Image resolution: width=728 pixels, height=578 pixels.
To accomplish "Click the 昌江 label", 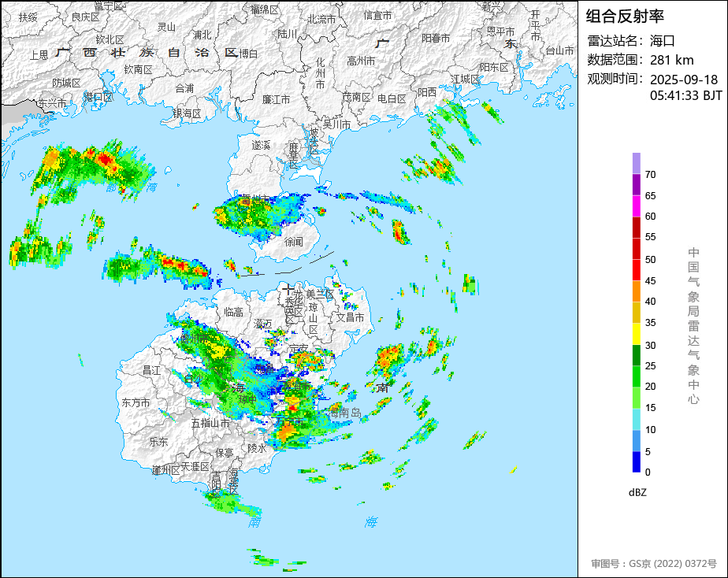I will pos(151,370).
